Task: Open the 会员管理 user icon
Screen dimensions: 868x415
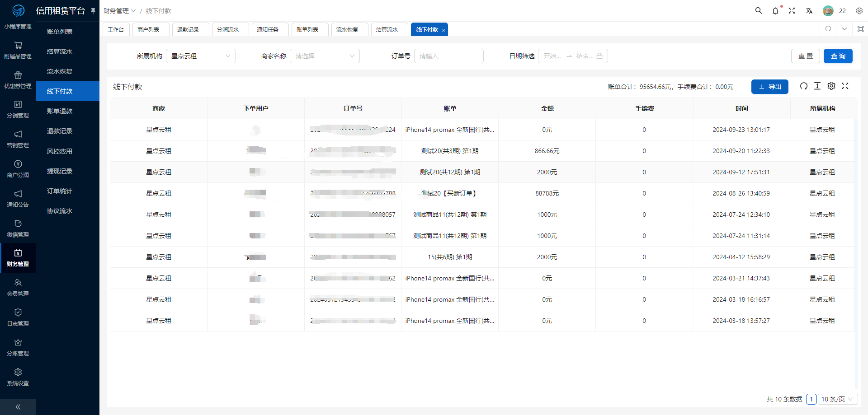Action: [x=18, y=283]
